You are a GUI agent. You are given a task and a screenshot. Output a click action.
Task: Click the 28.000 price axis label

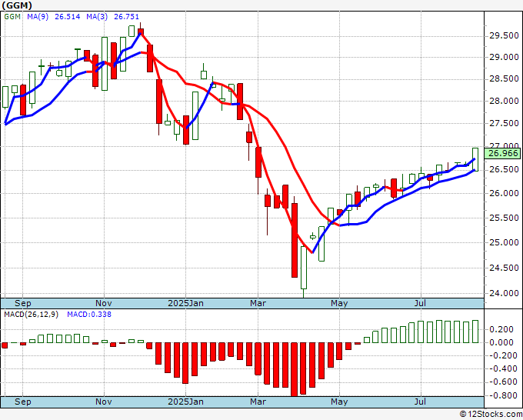[x=504, y=101]
